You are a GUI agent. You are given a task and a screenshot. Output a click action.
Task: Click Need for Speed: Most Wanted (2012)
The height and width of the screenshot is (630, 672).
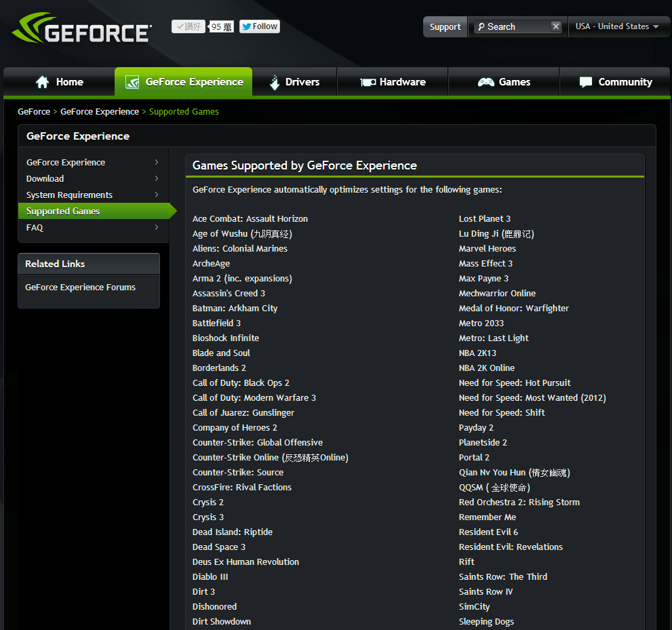pyautogui.click(x=532, y=397)
